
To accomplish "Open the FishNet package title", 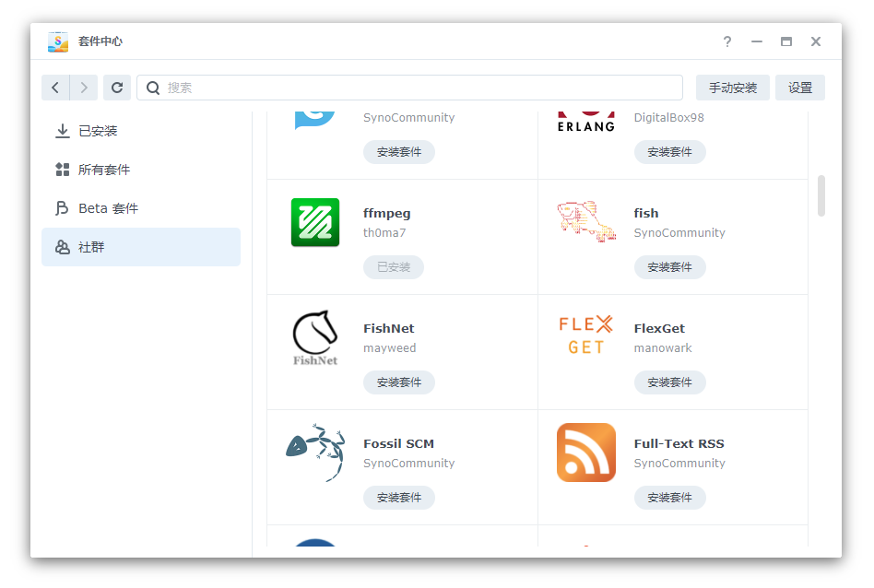I will (x=388, y=329).
